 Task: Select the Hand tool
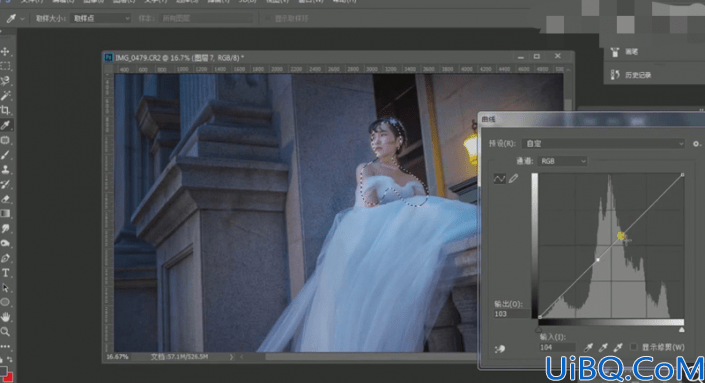(5, 317)
